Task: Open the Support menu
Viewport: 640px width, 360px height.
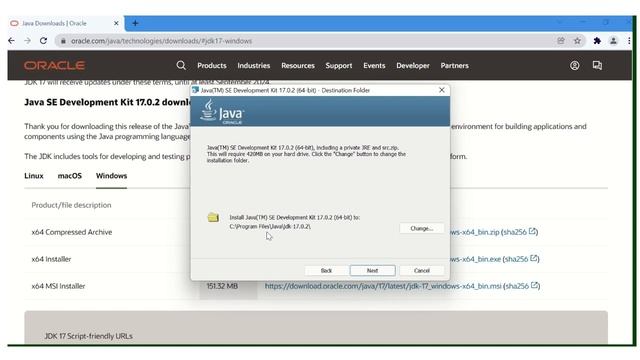Action: (x=338, y=65)
